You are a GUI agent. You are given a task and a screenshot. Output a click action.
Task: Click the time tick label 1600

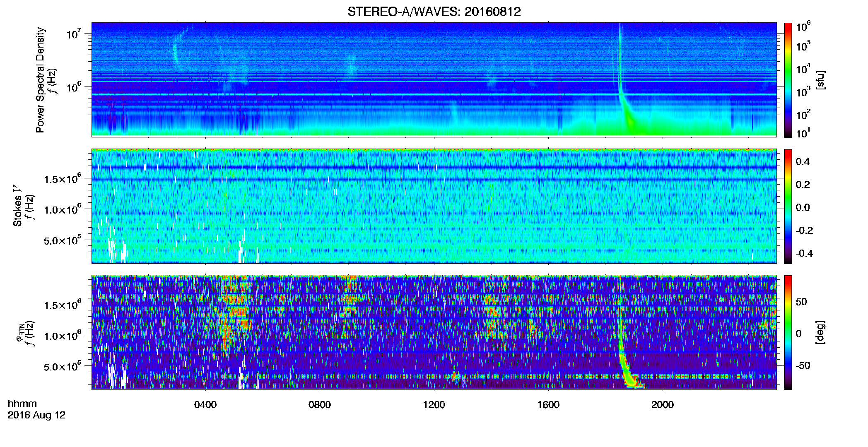(x=548, y=404)
